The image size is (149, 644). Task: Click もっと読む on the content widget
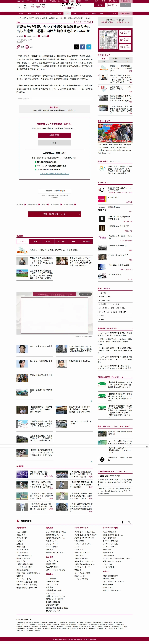[86, 294]
